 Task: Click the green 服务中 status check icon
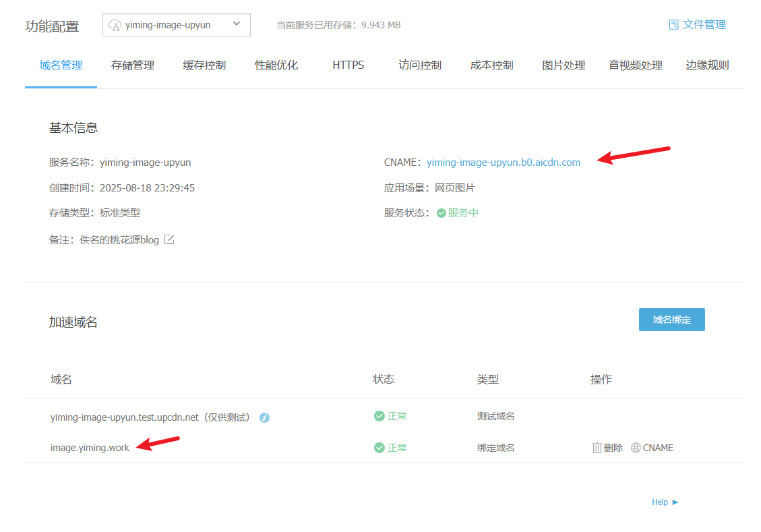pos(442,213)
